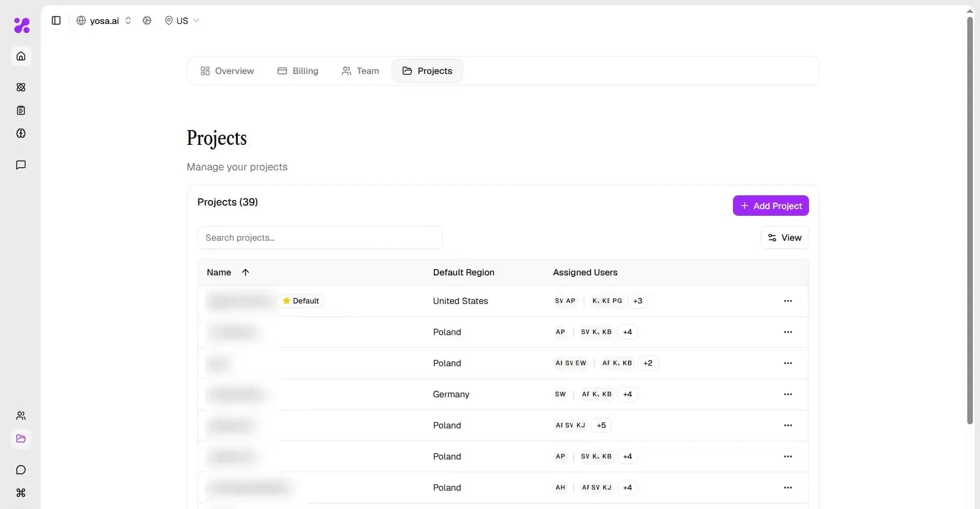
Task: Click the Name column sort arrow
Action: (x=246, y=272)
